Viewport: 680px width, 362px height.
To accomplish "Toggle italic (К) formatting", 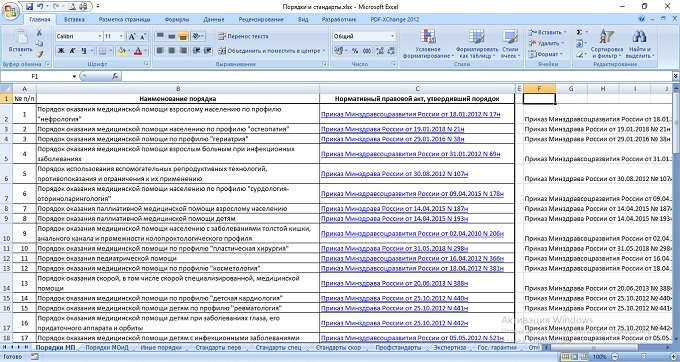I will [72, 51].
